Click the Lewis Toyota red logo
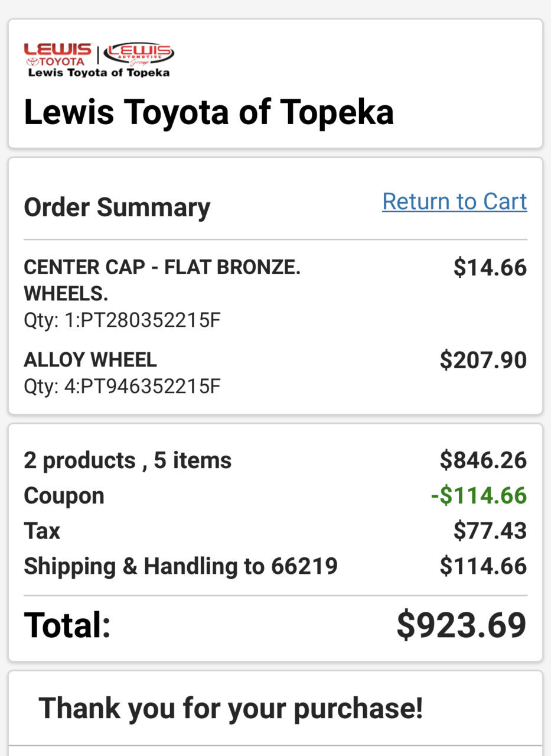Viewport: 551px width, 756px height. tap(58, 54)
